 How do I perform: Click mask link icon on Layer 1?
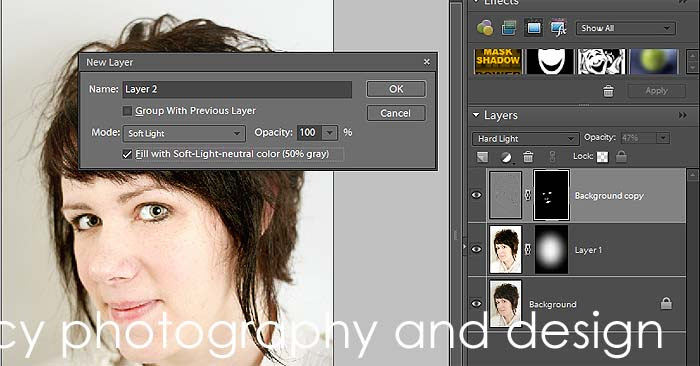point(528,249)
